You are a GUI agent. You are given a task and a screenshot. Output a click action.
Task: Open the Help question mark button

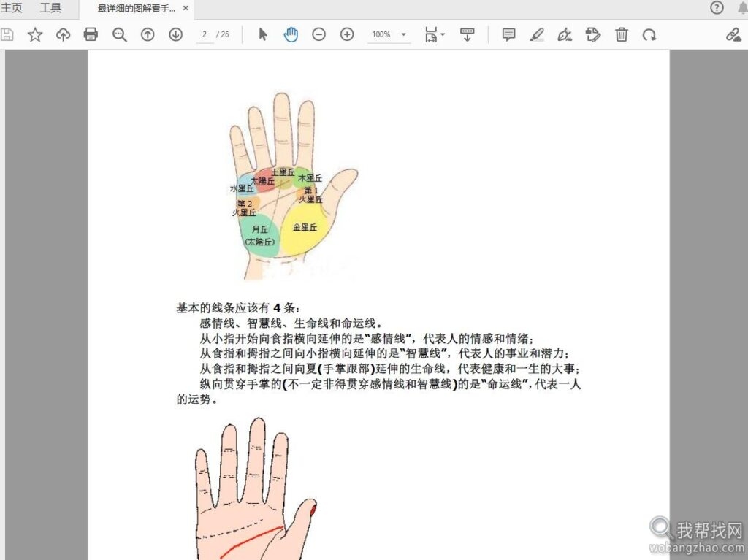pos(717,8)
